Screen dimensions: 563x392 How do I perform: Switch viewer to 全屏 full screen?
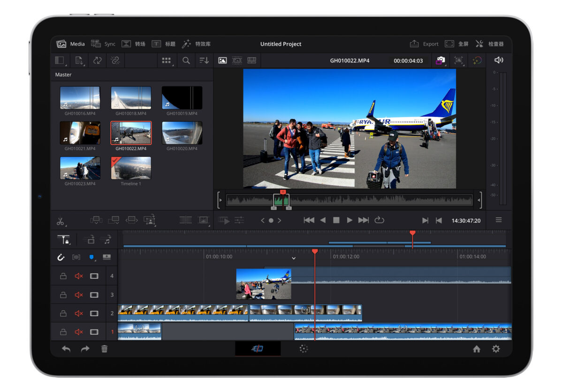456,44
